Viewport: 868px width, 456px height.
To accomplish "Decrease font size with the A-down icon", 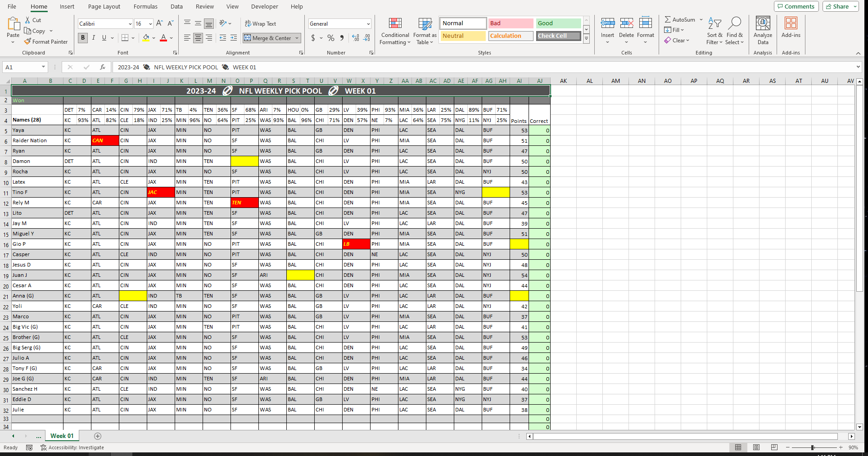I will (171, 23).
